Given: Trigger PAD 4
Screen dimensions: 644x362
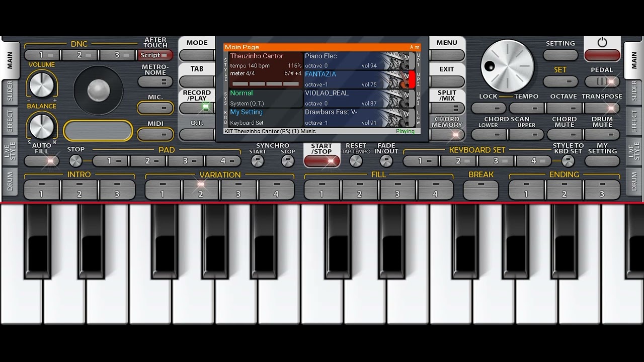Looking at the screenshot, I should (223, 161).
